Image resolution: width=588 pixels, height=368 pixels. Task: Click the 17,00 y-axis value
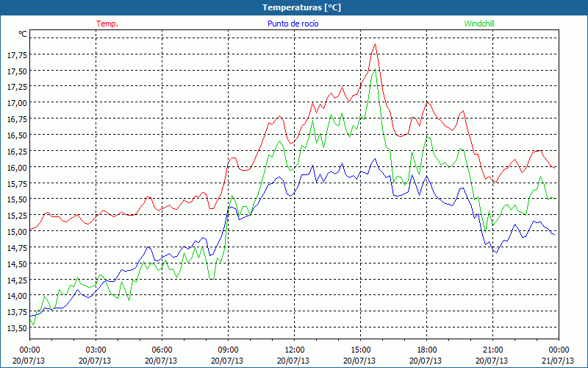(17, 103)
